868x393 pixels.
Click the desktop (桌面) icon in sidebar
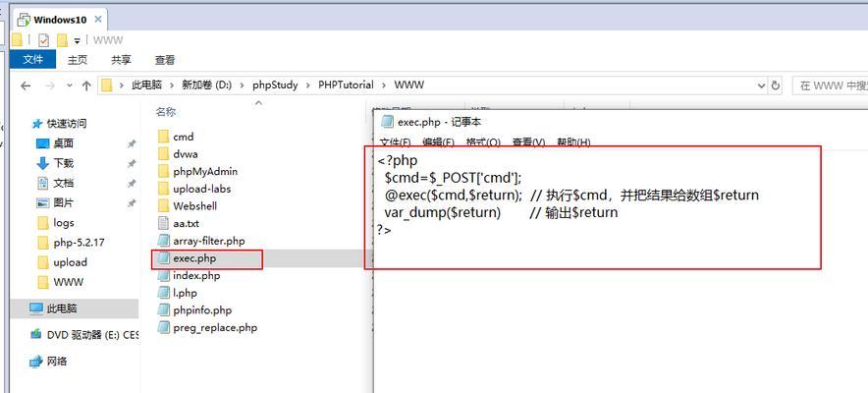pos(42,143)
